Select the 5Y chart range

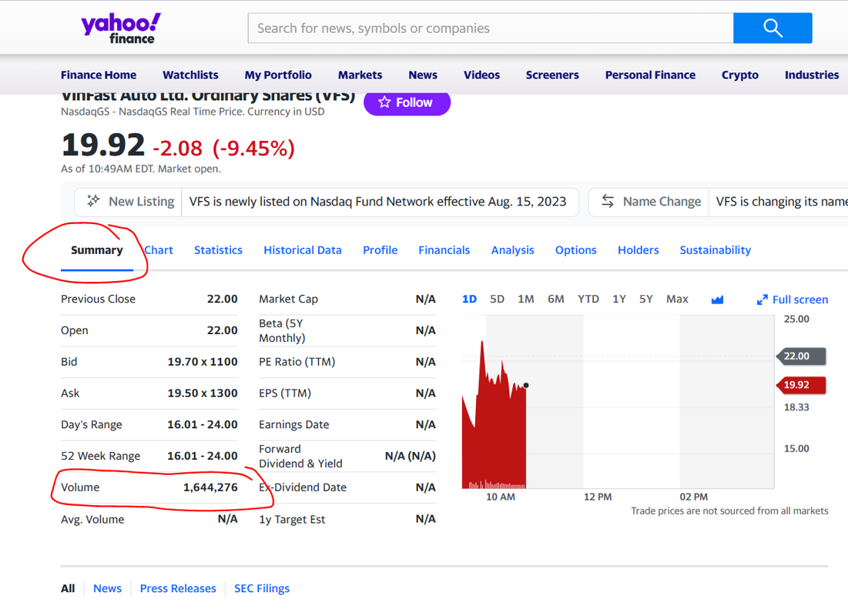click(x=645, y=299)
